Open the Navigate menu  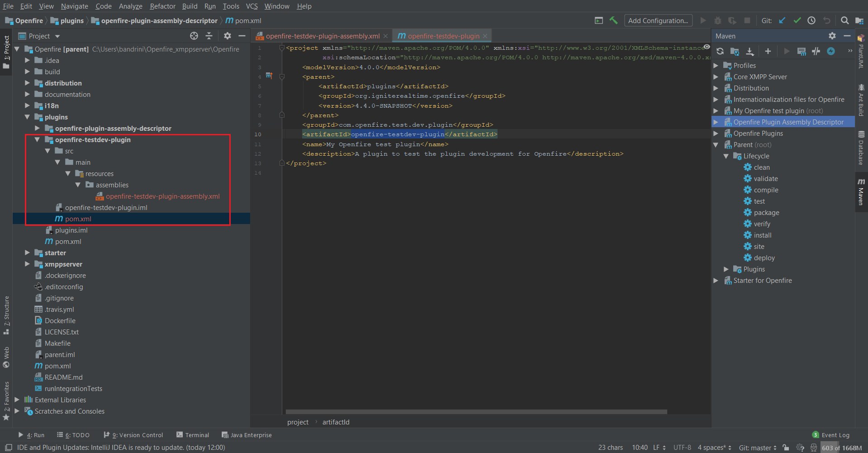(x=75, y=6)
